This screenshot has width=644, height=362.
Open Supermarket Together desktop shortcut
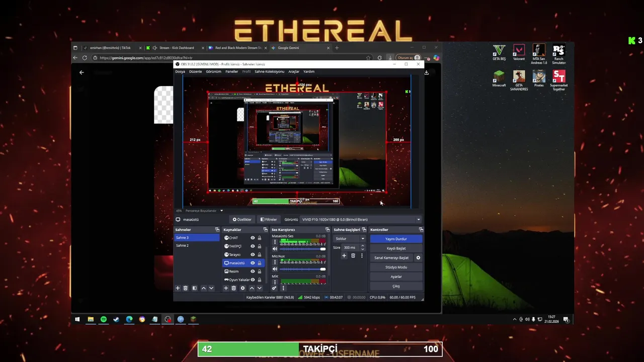tap(558, 80)
